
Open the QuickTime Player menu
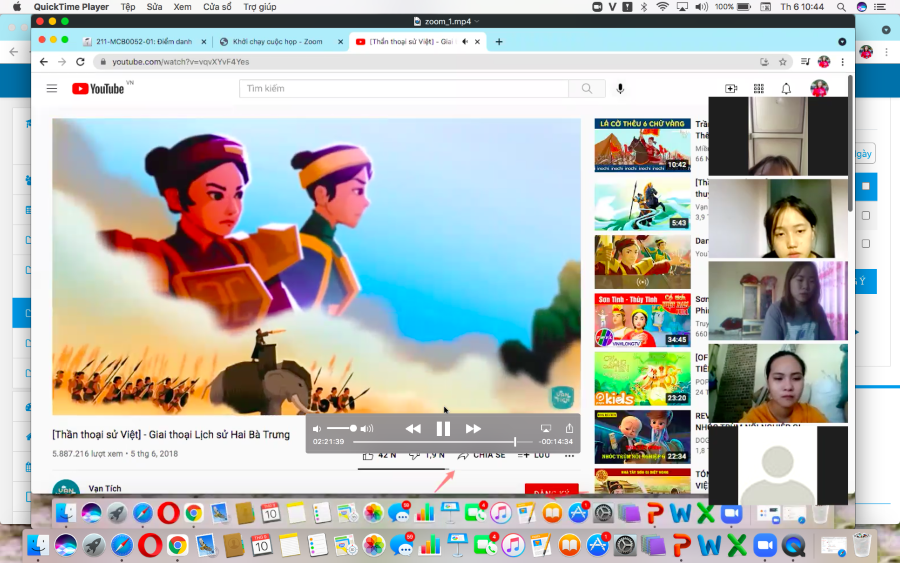pos(71,7)
